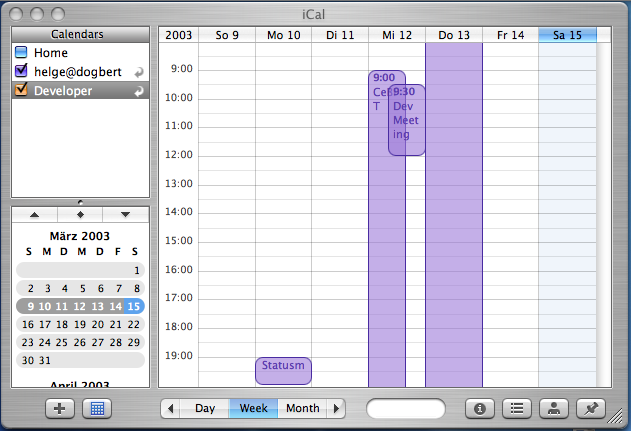Open the To Do list view
The width and height of the screenshot is (631, 431).
pyautogui.click(x=517, y=409)
